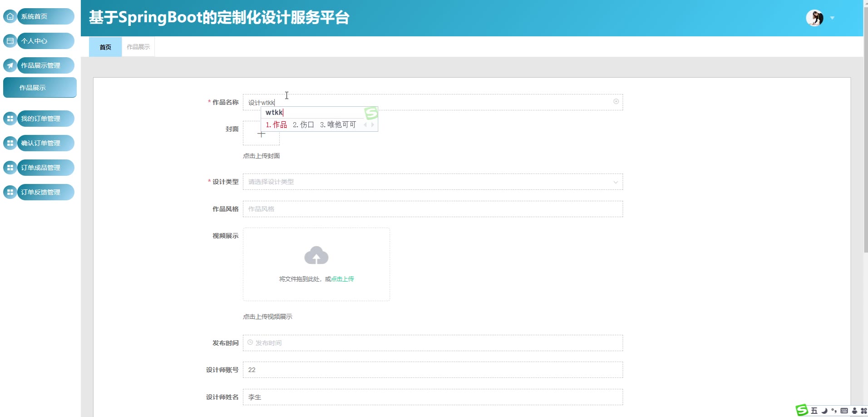Click the 发布时间 date input field

(433, 343)
